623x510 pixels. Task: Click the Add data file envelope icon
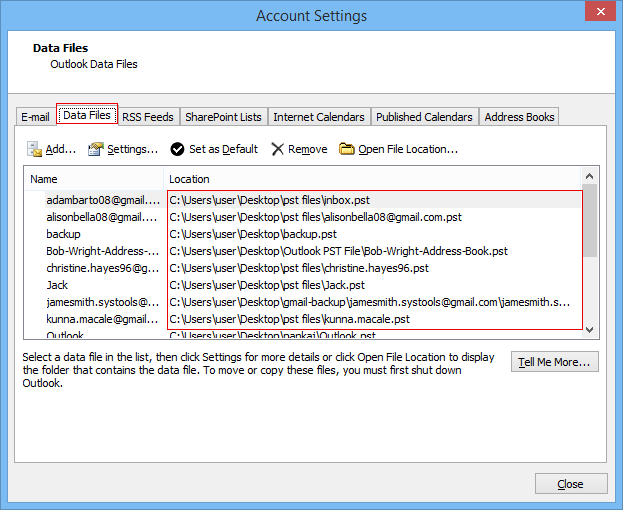tap(34, 149)
